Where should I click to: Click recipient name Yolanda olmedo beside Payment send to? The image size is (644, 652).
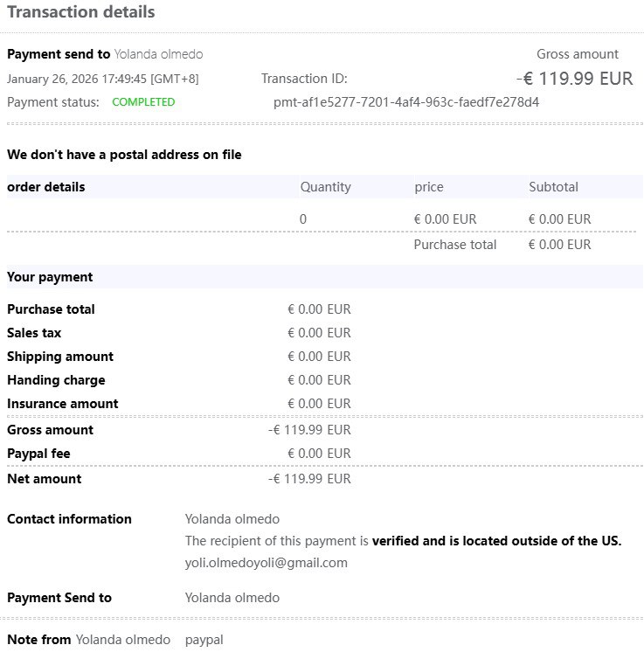pos(158,54)
